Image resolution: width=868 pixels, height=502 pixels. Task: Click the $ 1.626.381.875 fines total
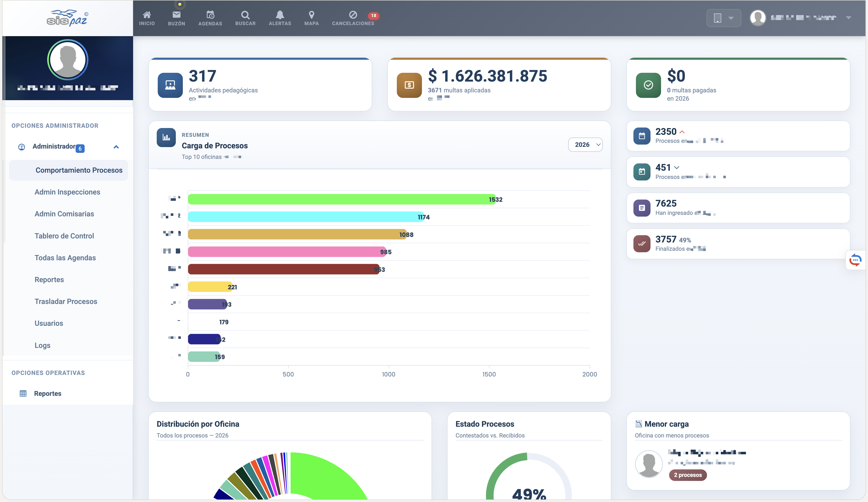(x=487, y=76)
